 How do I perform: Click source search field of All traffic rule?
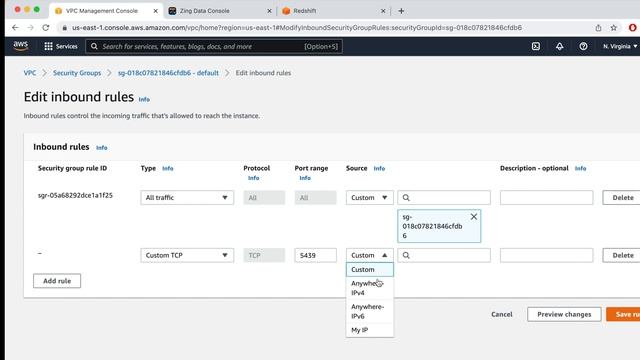(x=444, y=198)
